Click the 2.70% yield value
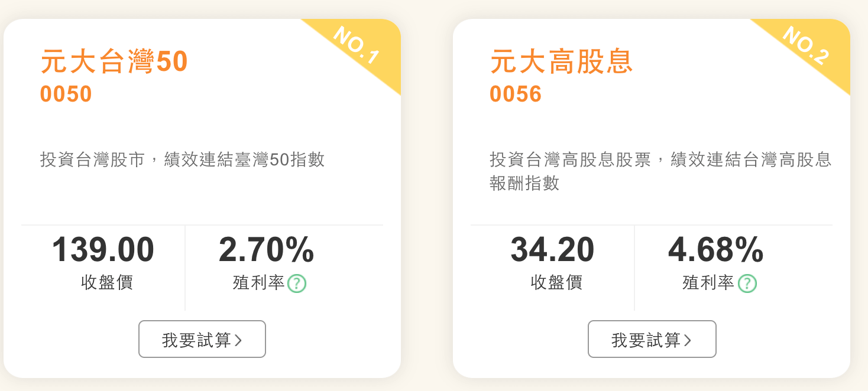 pos(267,250)
